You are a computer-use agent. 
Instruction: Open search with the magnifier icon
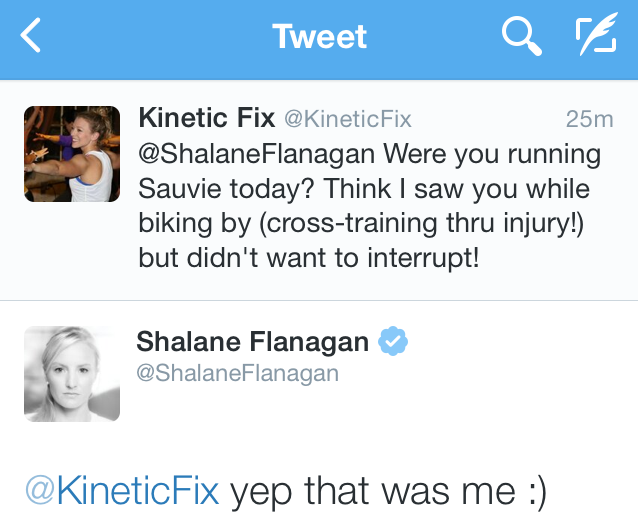click(520, 38)
